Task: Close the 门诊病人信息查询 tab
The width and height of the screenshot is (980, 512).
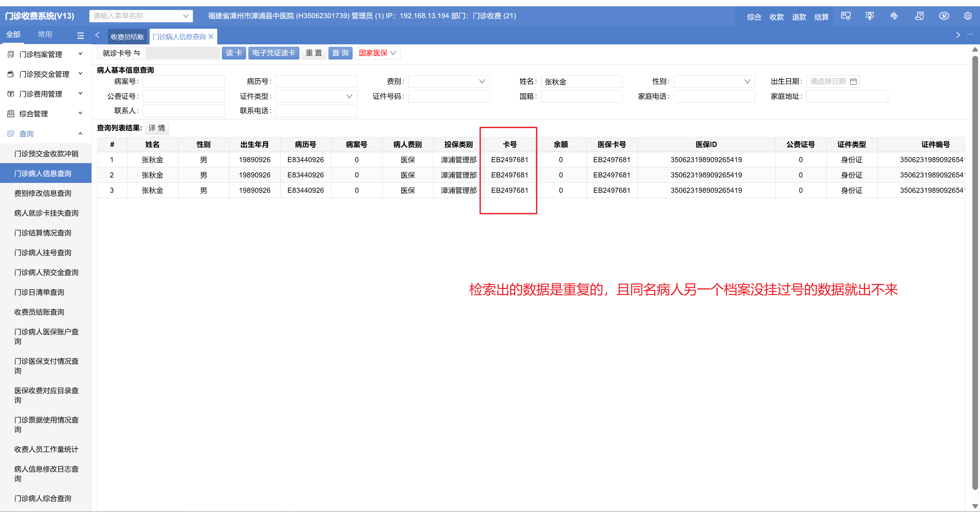Action: coord(211,36)
